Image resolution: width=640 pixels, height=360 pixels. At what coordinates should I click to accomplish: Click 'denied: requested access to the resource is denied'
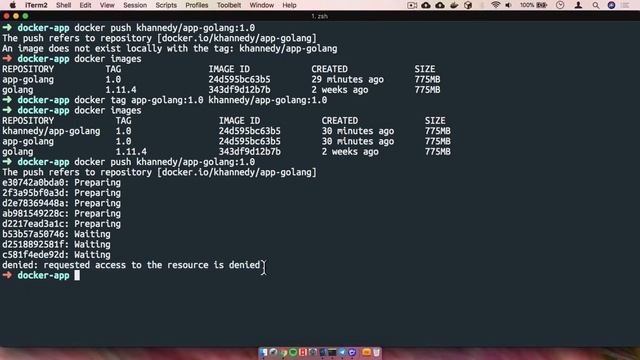(x=131, y=265)
